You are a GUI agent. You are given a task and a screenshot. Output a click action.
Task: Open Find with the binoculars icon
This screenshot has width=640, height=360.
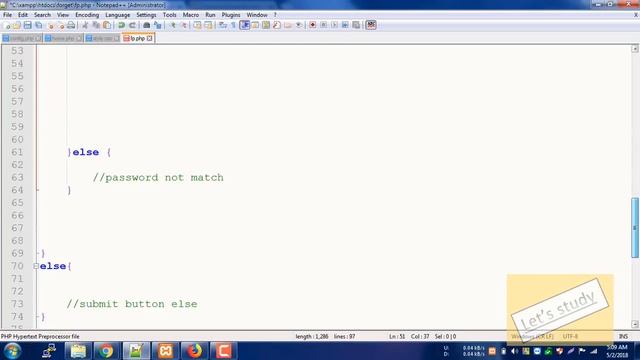[x=147, y=25]
